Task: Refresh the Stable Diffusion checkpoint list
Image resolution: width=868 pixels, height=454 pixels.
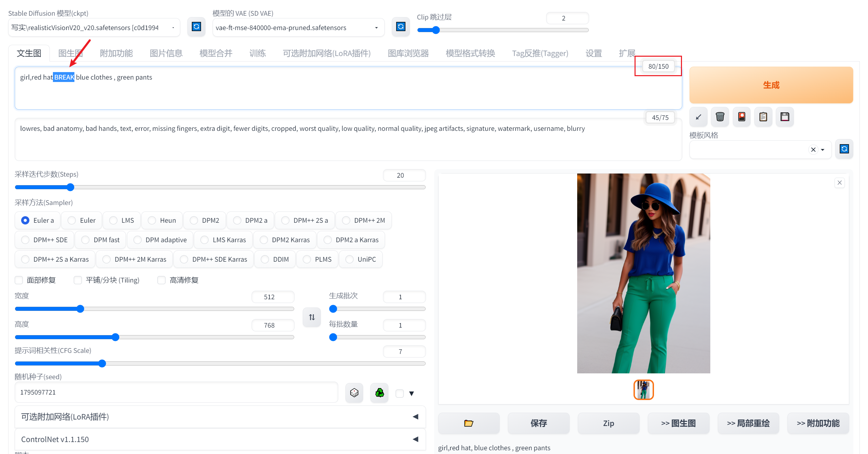Action: [196, 27]
